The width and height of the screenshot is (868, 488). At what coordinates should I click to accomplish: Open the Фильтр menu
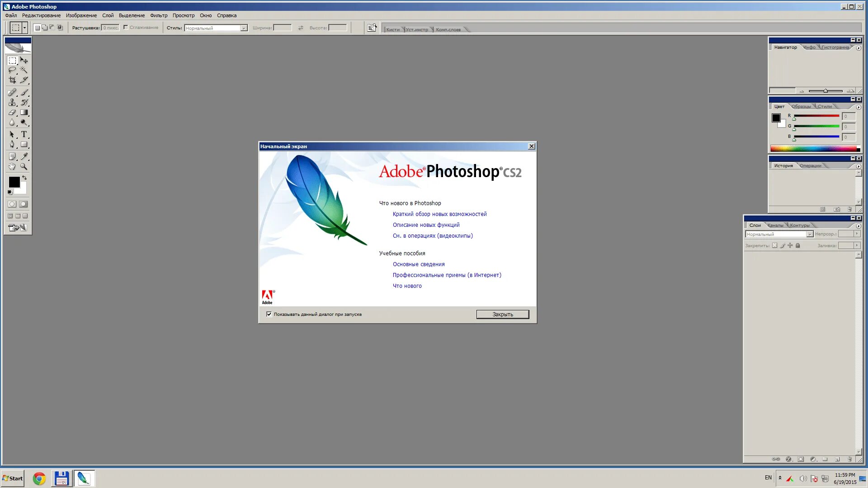159,15
